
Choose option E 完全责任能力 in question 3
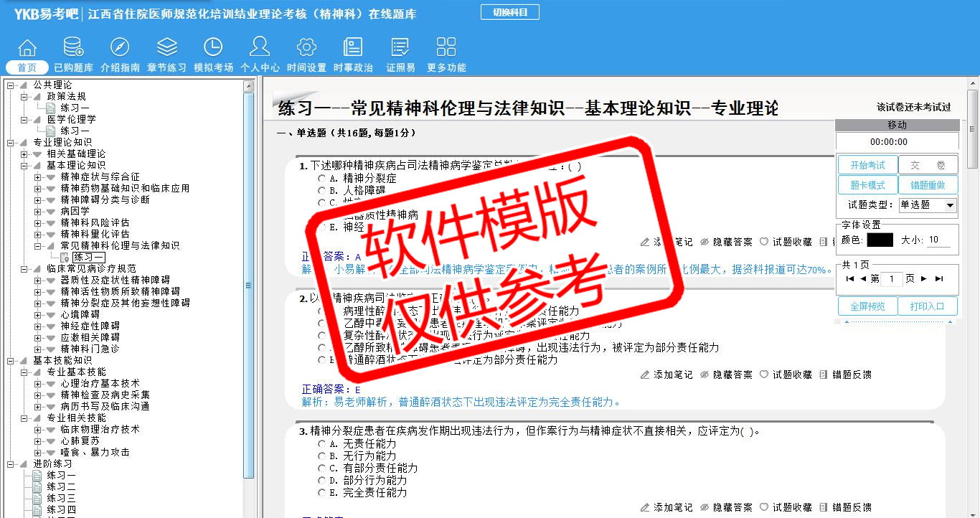point(321,493)
